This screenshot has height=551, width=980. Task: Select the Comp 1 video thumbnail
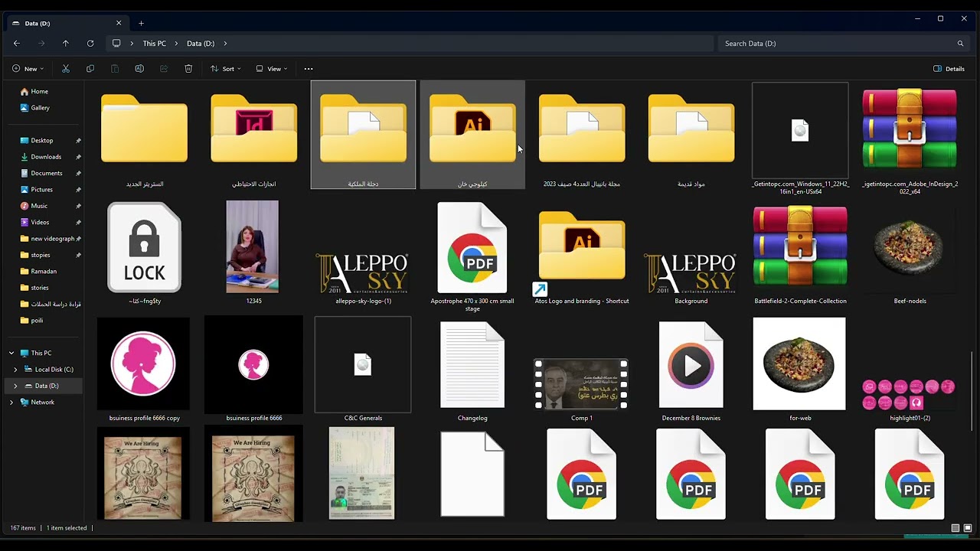[582, 384]
